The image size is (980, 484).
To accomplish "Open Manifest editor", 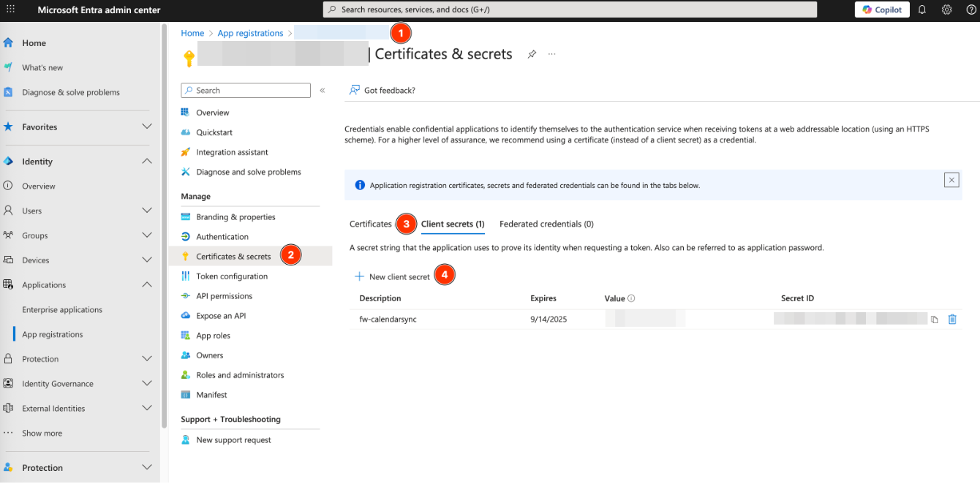I will [211, 395].
